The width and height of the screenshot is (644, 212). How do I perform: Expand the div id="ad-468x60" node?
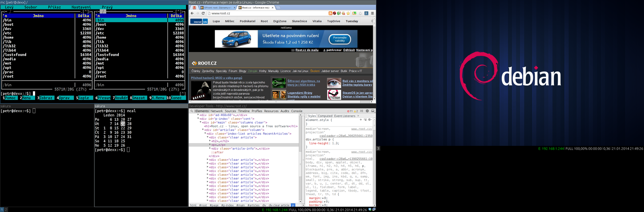198,115
